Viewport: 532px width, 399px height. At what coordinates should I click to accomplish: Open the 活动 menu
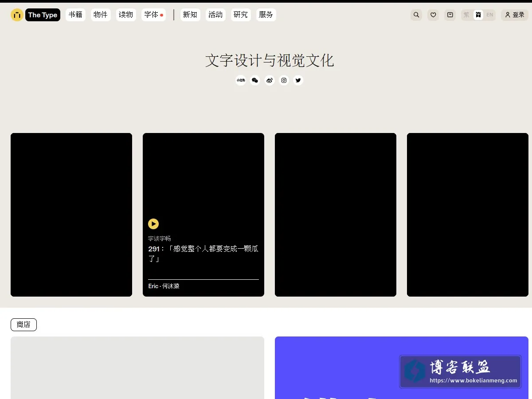coord(215,15)
